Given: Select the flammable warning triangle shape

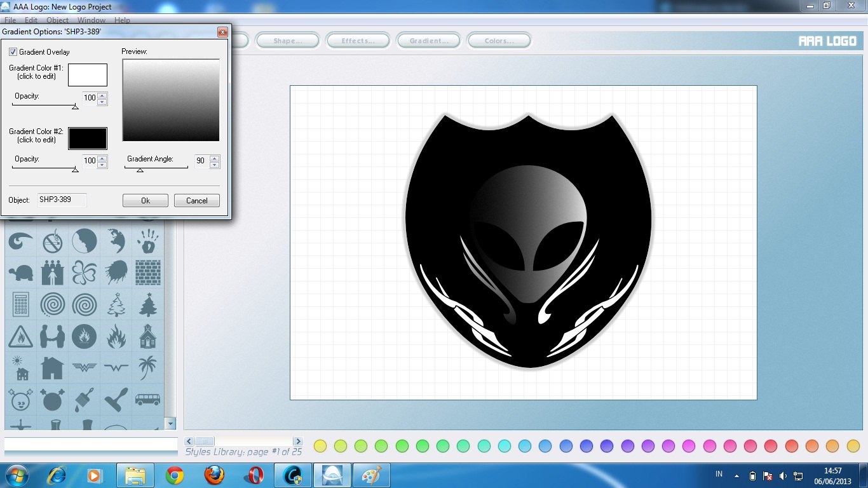Looking at the screenshot, I should 21,337.
